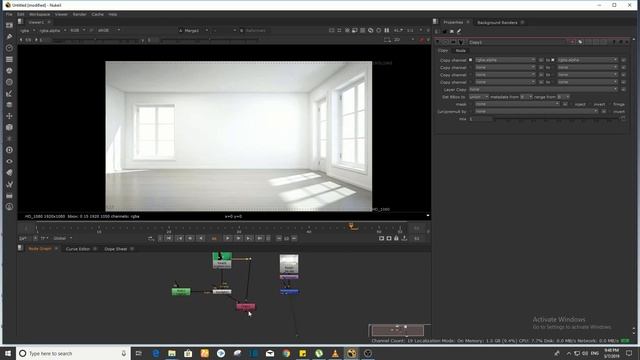Image resolution: width=640 pixels, height=360 pixels.
Task: Open the Other nodes menu in left toolbar
Action: click(9, 196)
